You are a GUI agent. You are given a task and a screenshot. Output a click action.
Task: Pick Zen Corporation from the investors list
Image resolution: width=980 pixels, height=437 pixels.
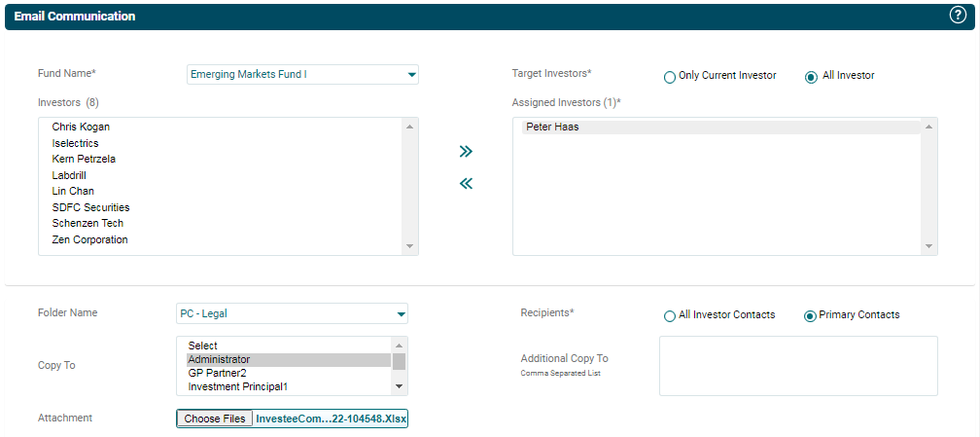click(89, 240)
